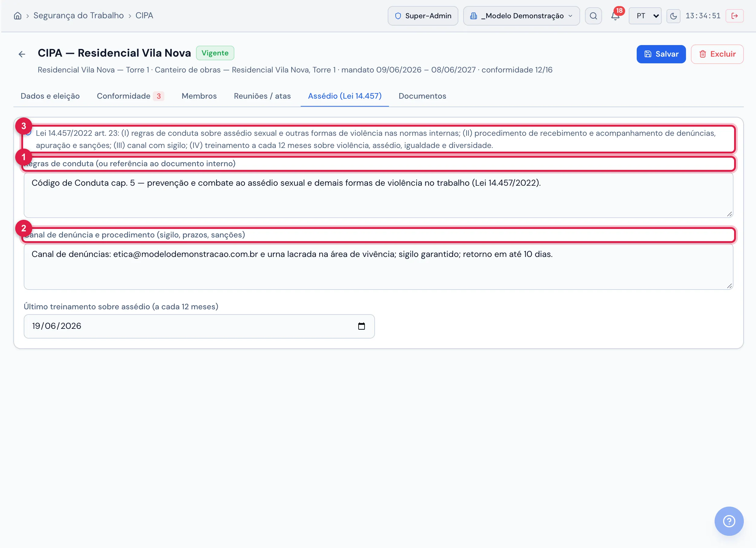Click the Excluir delete button
The width and height of the screenshot is (756, 548).
click(x=717, y=54)
